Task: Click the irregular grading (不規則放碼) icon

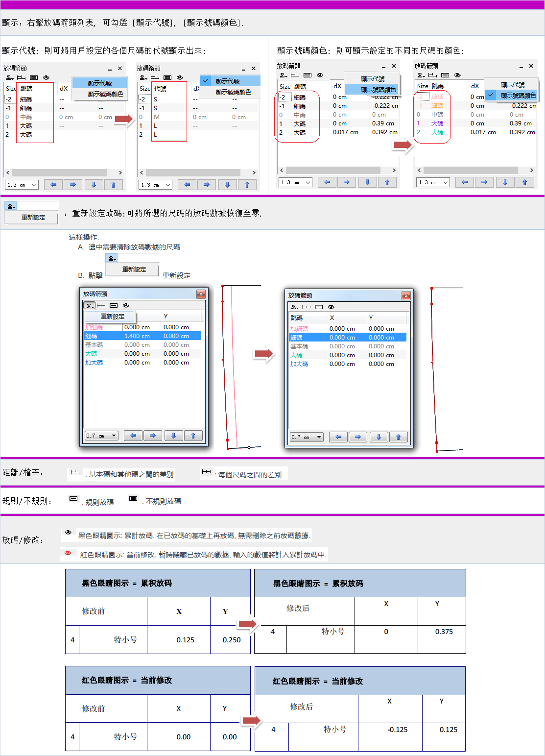Action: [x=133, y=499]
